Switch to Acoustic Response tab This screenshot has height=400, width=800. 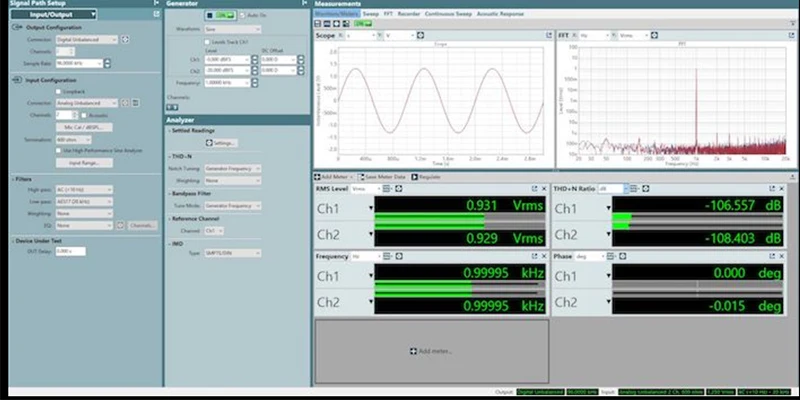click(501, 14)
